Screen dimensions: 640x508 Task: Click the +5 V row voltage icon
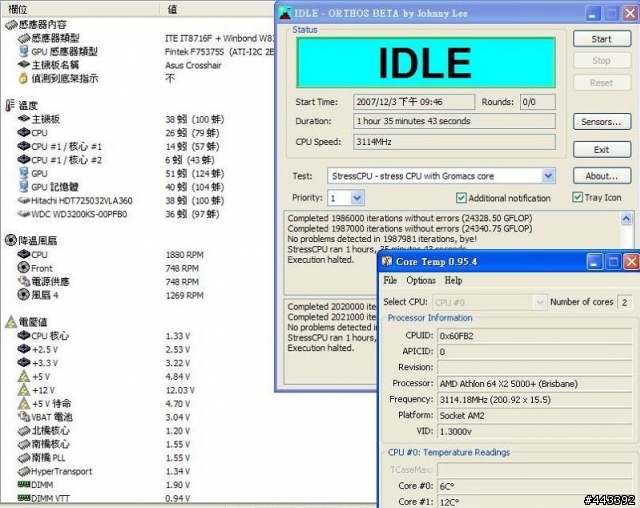point(24,376)
